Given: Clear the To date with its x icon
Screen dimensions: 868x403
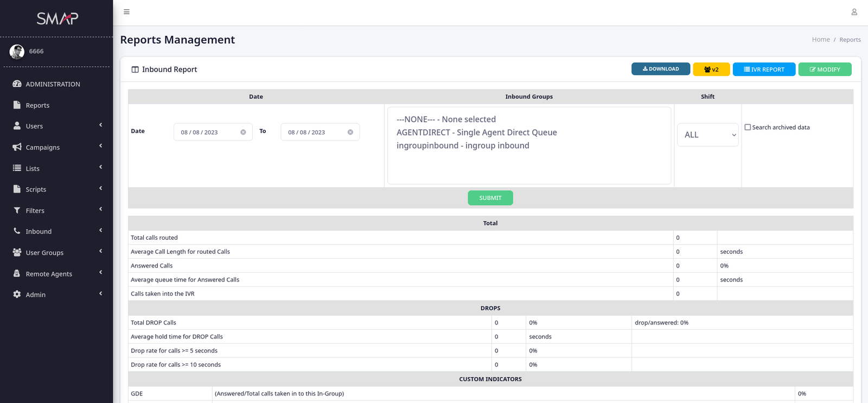Looking at the screenshot, I should pos(350,132).
